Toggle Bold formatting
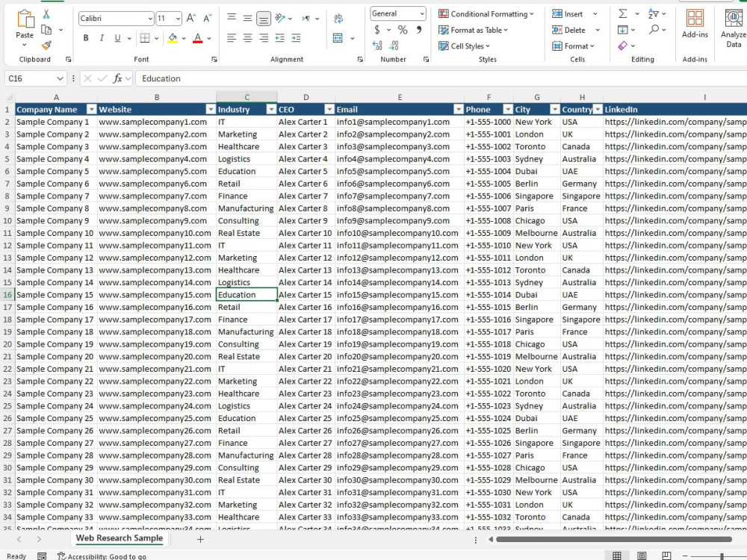 (x=86, y=38)
